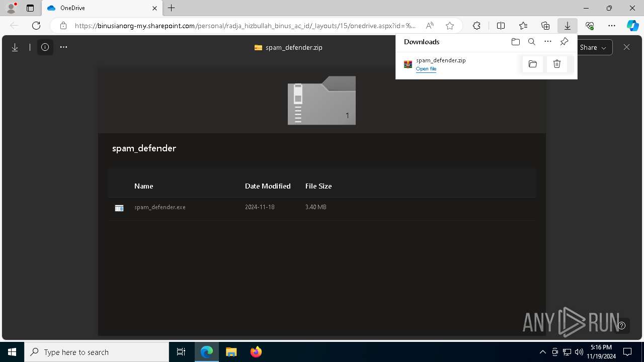
Task: Close the OneDrive tab
Action: 154,8
